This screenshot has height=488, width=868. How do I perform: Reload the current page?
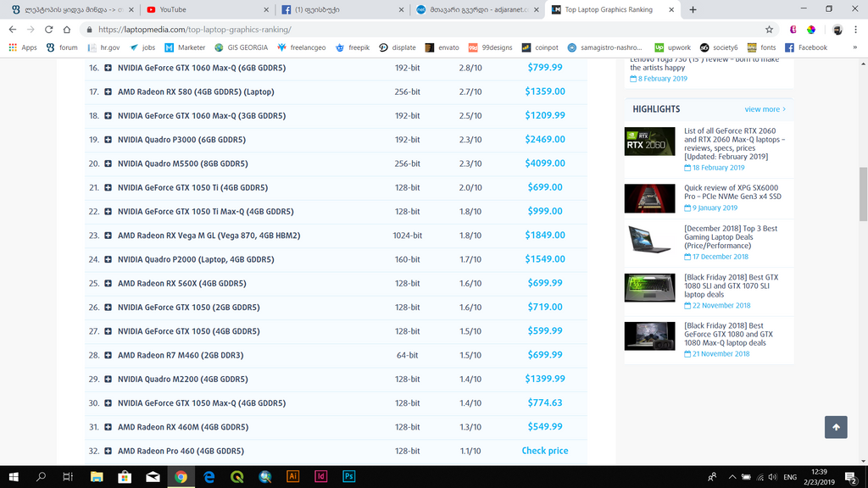click(48, 30)
